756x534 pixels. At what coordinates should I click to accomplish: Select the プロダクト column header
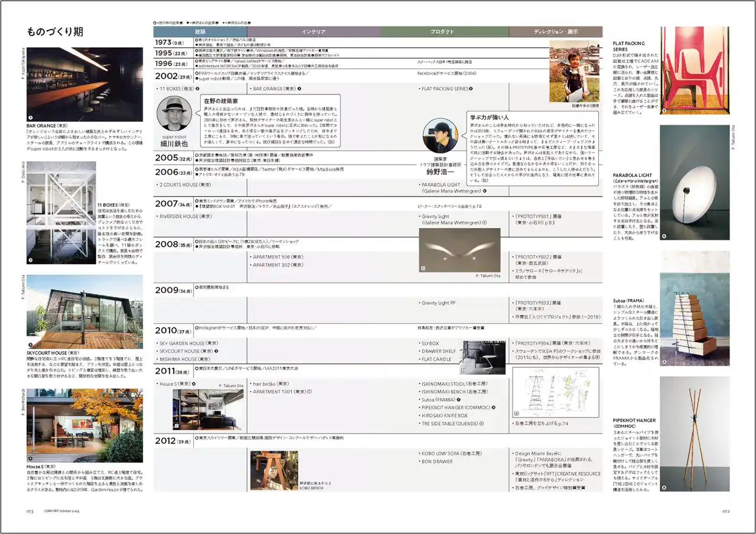[443, 31]
